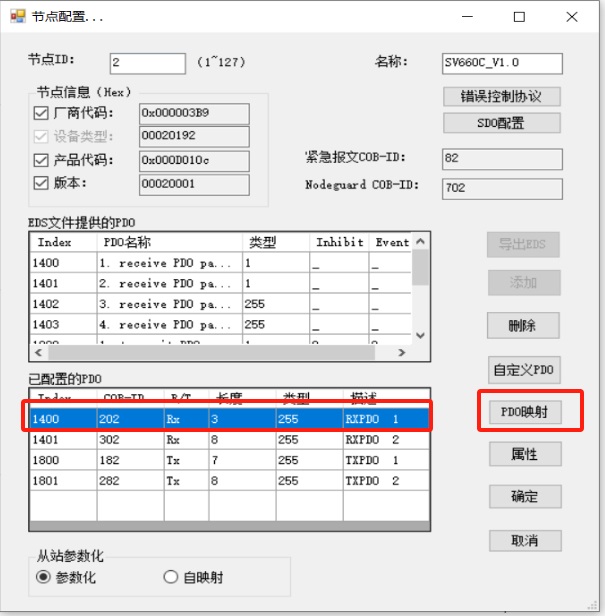Click the app icon in title bar
Image resolution: width=605 pixels, height=616 pixels.
click(17, 17)
